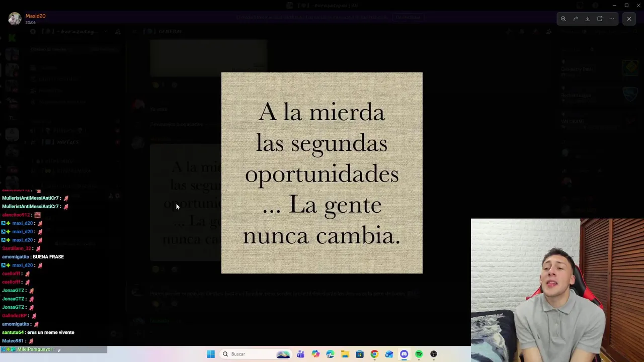
Task: Launch Copilot from the taskbar
Action: 315,354
